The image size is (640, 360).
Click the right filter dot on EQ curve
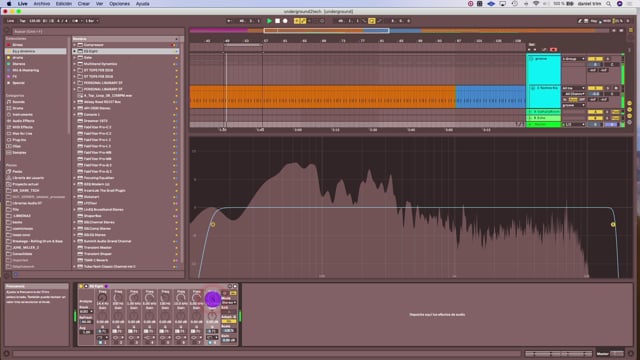[x=613, y=224]
